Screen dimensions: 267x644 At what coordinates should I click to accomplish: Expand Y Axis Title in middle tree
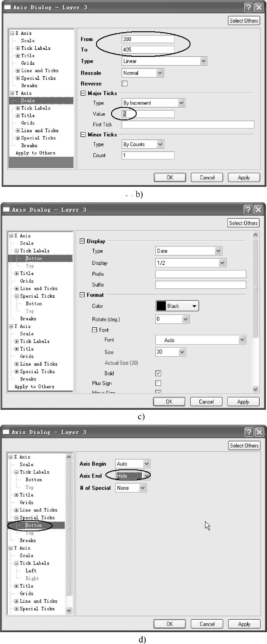point(16,349)
